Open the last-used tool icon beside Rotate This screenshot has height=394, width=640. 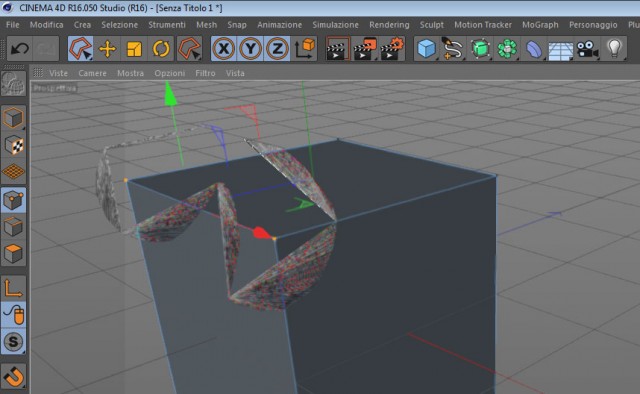pos(190,49)
